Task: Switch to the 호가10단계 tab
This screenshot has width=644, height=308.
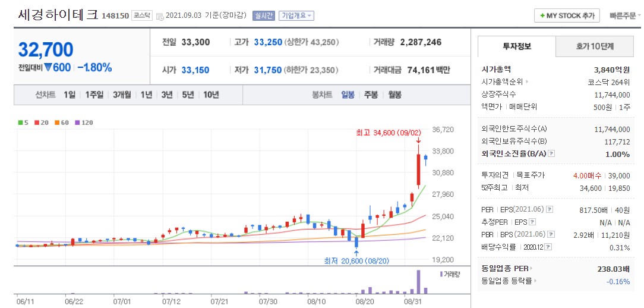Action: click(x=595, y=46)
